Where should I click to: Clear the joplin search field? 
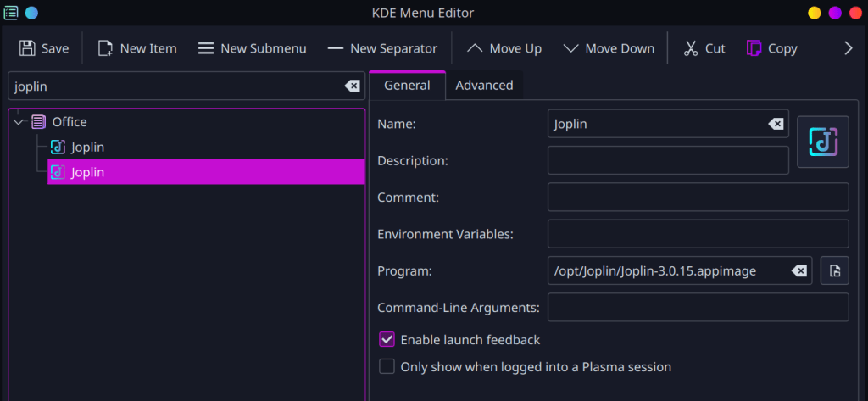(352, 86)
